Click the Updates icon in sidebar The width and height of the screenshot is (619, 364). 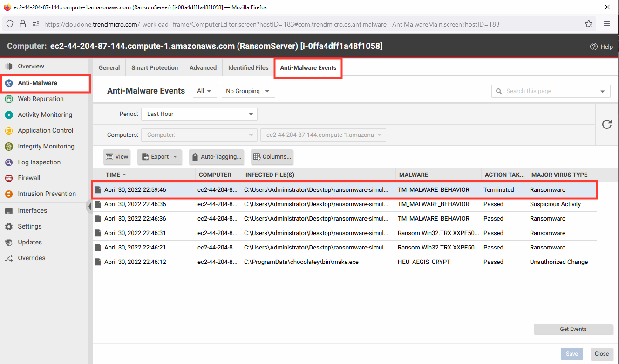click(x=9, y=243)
